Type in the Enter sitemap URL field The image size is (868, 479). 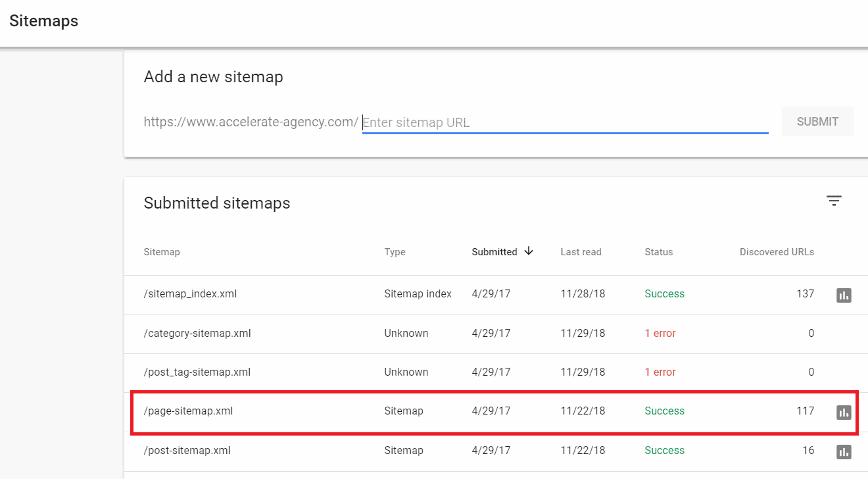[x=565, y=122]
